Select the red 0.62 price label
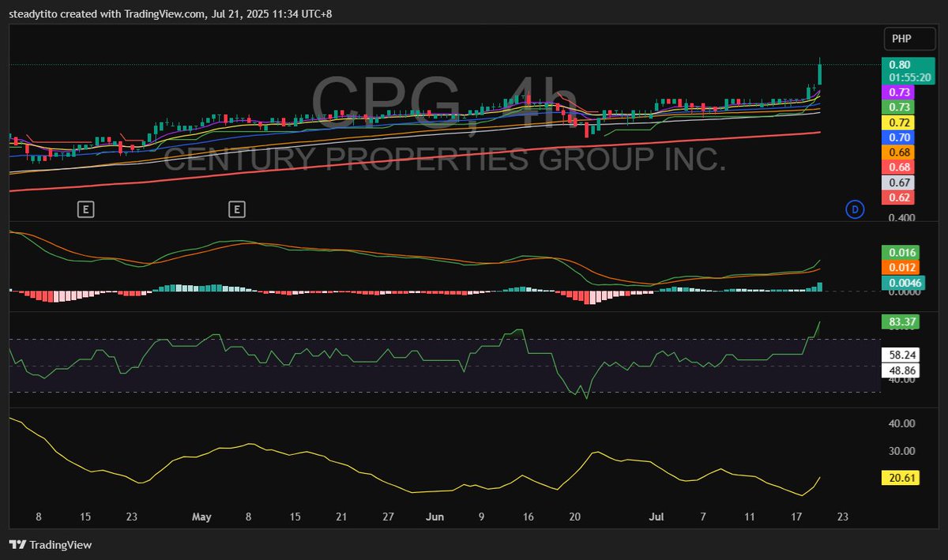948x560 pixels. point(899,197)
